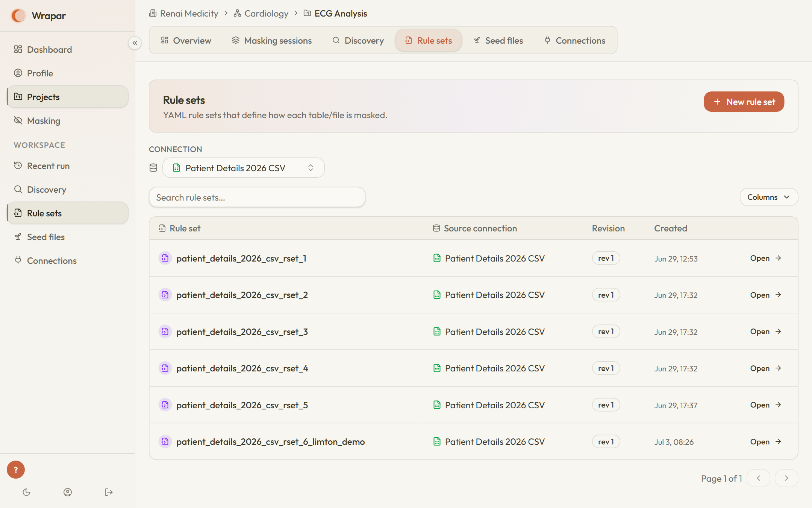Select the Rule sets tab
The height and width of the screenshot is (508, 812).
click(x=429, y=40)
